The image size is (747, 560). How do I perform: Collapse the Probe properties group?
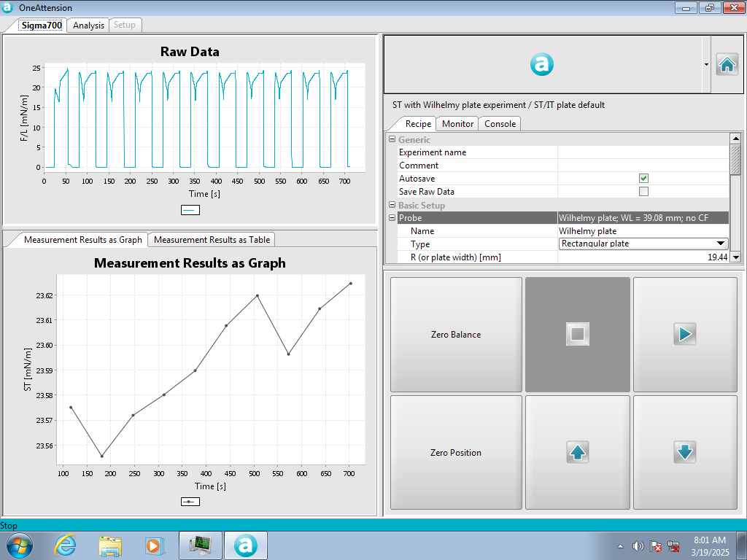pos(392,217)
